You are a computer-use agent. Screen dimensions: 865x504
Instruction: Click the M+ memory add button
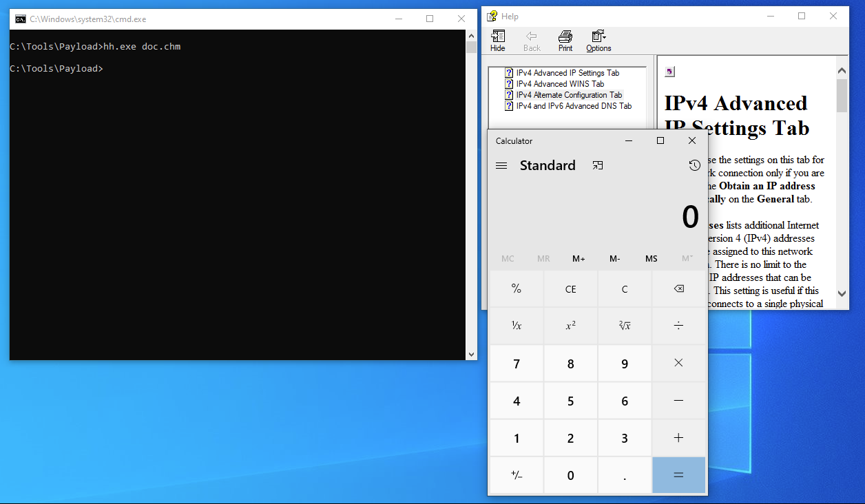(579, 259)
